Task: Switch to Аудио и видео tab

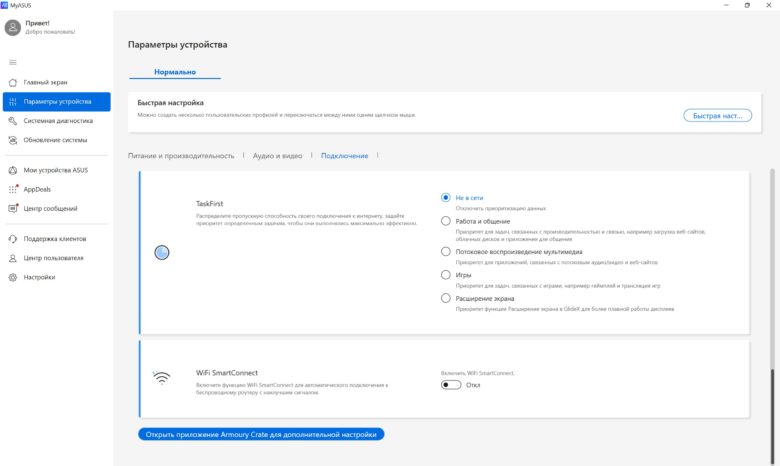Action: point(278,156)
